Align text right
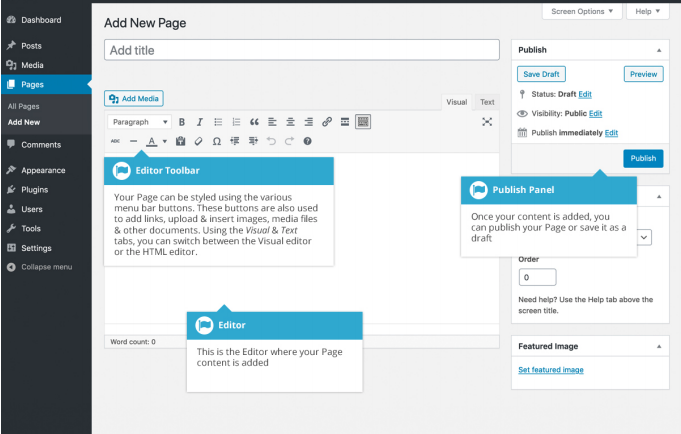Viewport: 681px width, 434px height. [309, 122]
